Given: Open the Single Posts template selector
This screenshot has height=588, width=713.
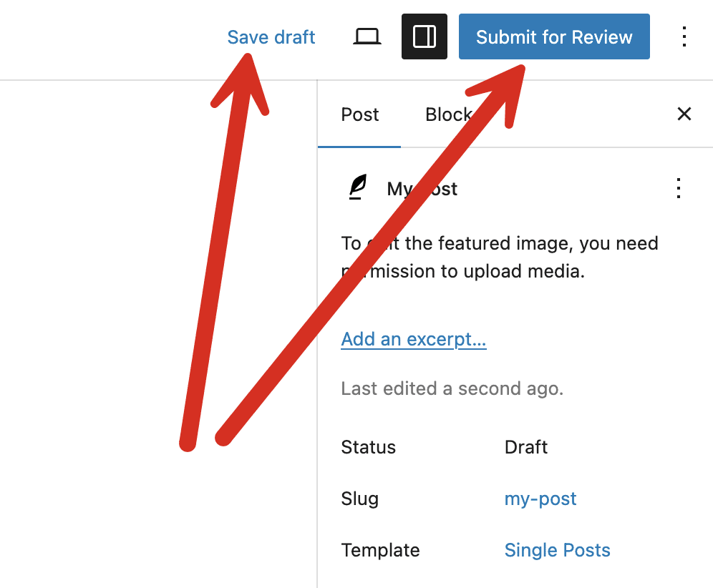Looking at the screenshot, I should click(x=557, y=550).
